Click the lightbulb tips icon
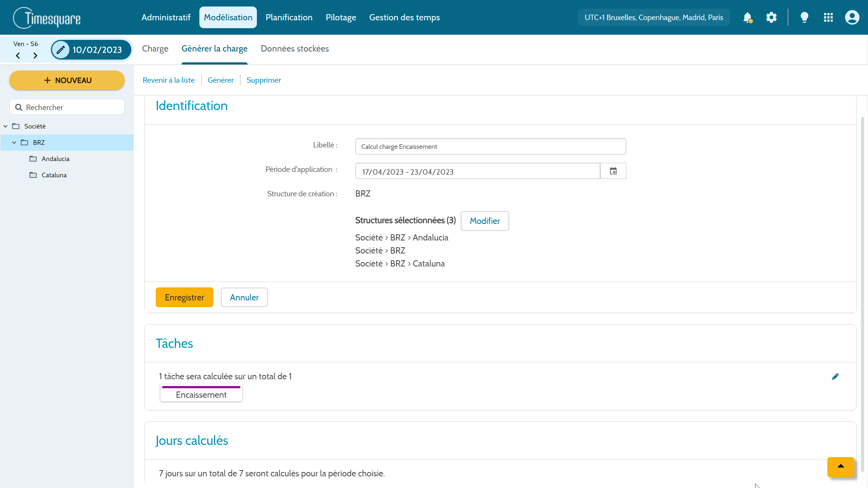868x488 pixels. pyautogui.click(x=804, y=17)
